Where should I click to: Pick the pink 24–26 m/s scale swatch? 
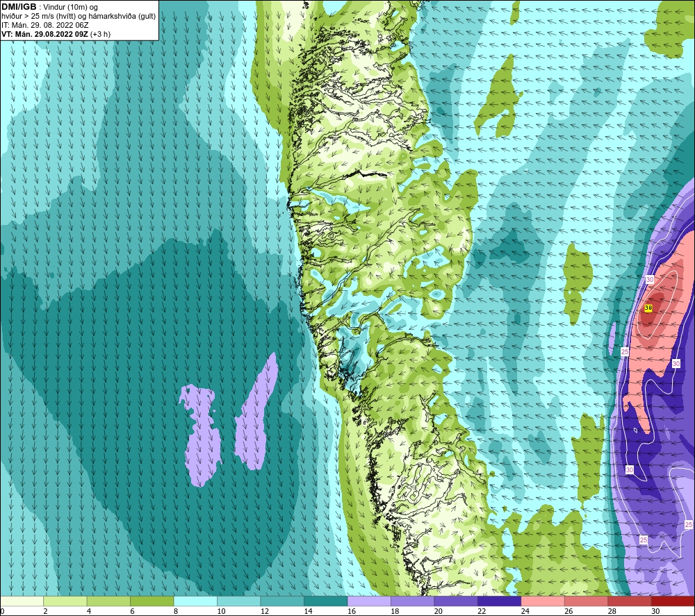[x=543, y=601]
